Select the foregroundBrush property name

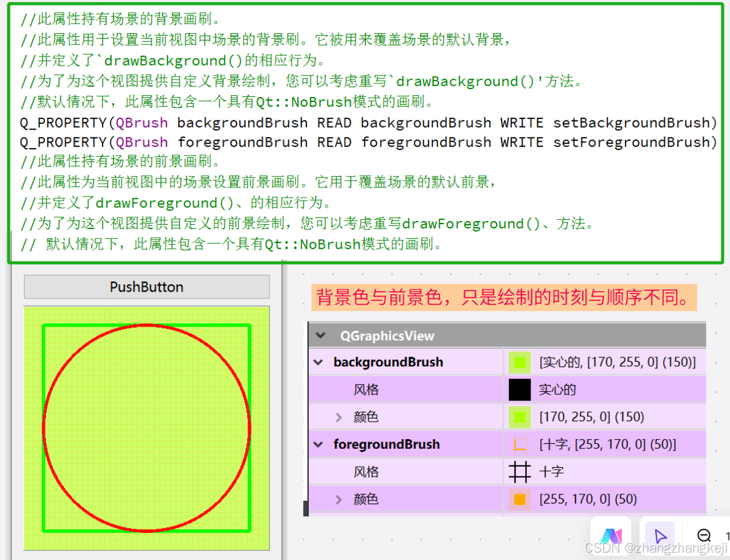pyautogui.click(x=386, y=445)
